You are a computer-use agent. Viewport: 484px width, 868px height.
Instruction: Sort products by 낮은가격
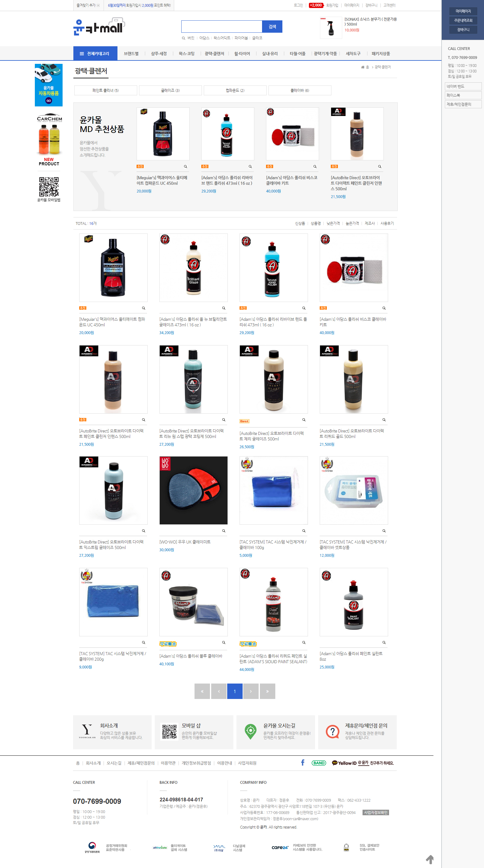tap(333, 223)
